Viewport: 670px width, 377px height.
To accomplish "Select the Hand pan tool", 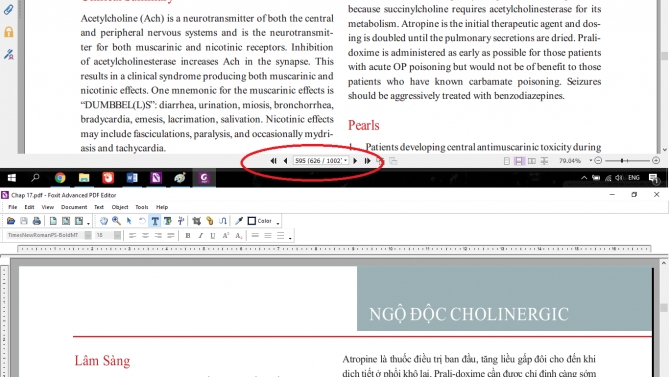I will (x=103, y=221).
